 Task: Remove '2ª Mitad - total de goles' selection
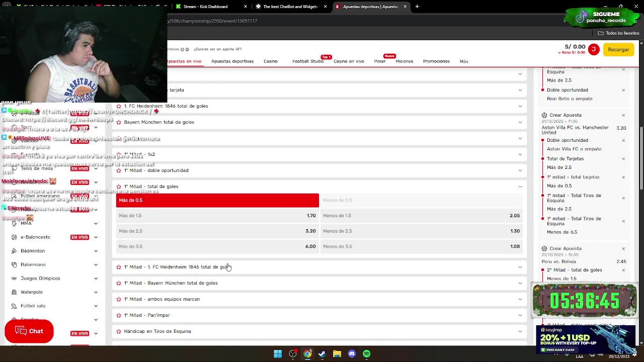tap(623, 270)
